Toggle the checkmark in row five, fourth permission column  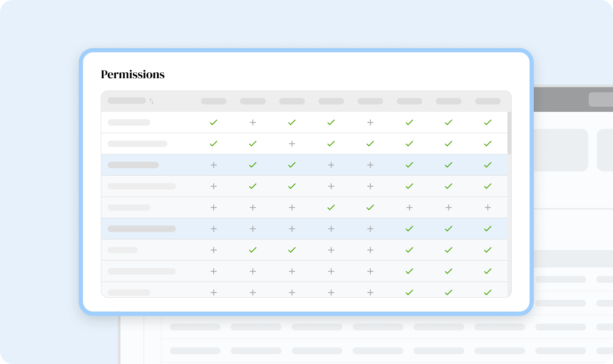click(331, 208)
